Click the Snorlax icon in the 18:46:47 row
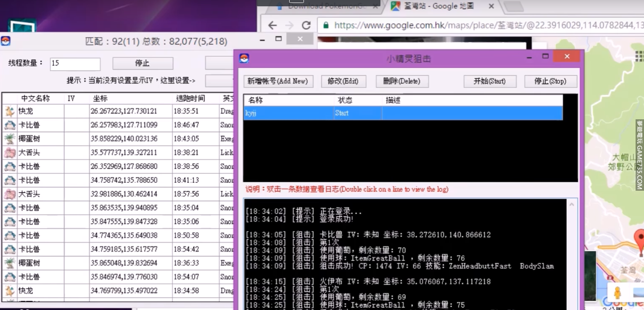 coord(10,125)
